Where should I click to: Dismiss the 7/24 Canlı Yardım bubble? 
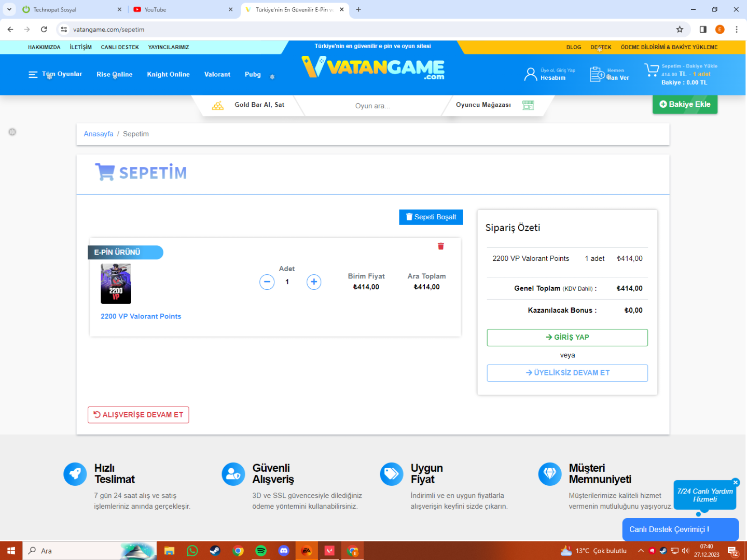[736, 482]
